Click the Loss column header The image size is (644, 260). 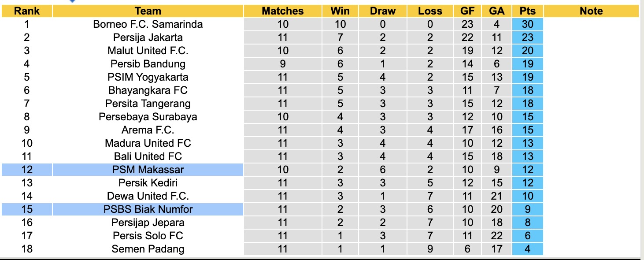click(430, 11)
